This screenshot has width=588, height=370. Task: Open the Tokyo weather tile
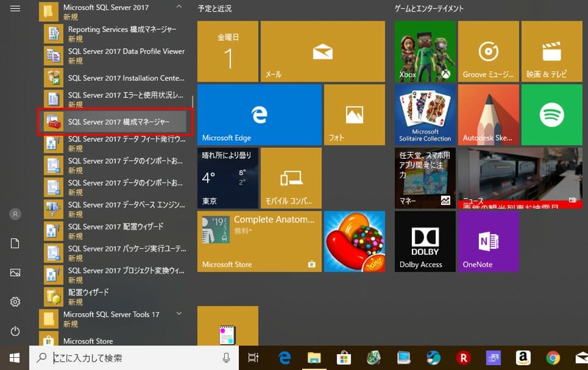pyautogui.click(x=228, y=178)
